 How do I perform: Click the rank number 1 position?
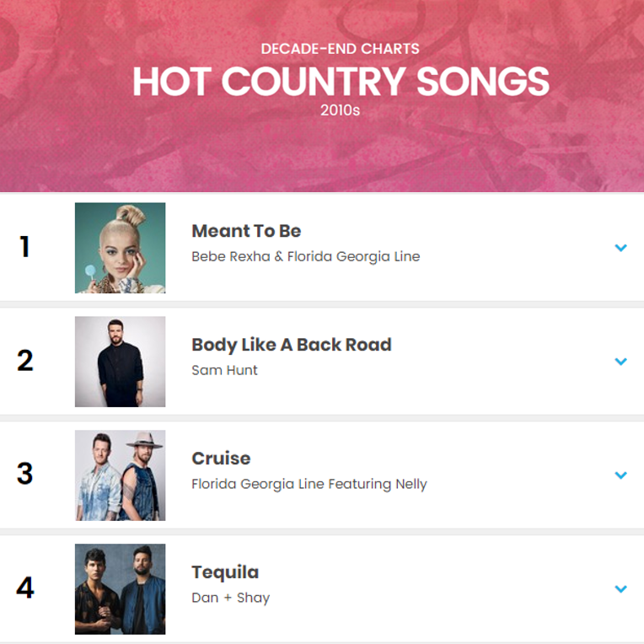tap(25, 247)
